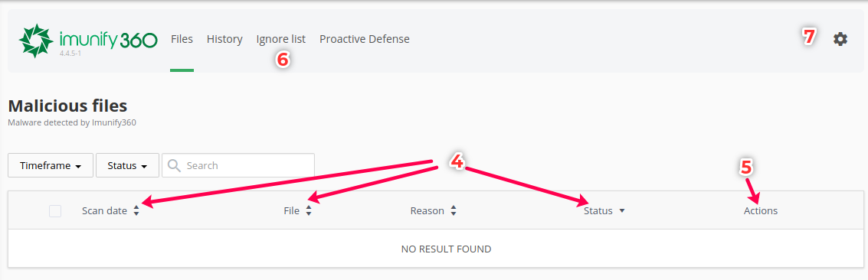Toggle the select-all checkbox in table header
This screenshot has height=280, width=868.
(x=55, y=211)
